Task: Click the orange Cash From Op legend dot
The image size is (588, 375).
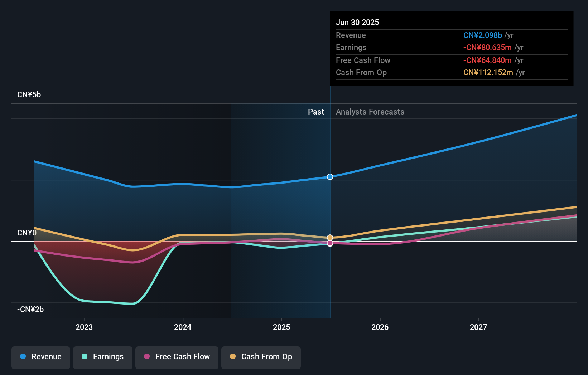Action: click(233, 357)
